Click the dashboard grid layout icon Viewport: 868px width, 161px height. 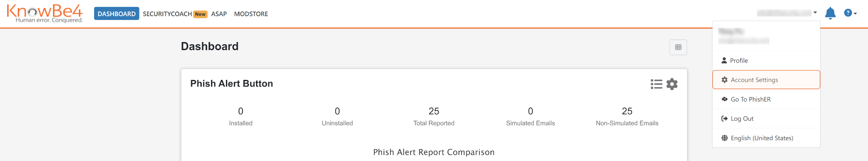pyautogui.click(x=678, y=47)
